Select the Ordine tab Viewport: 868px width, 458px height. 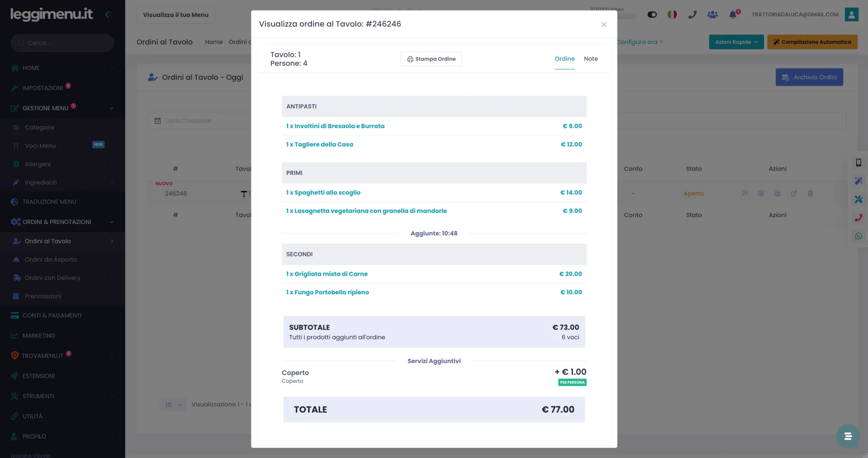click(x=565, y=59)
